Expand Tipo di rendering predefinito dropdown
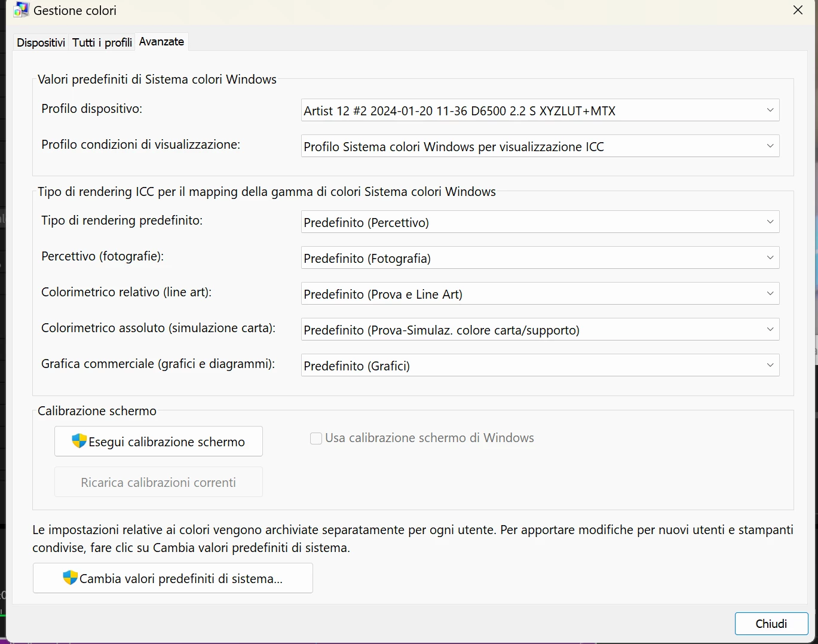 pos(540,222)
